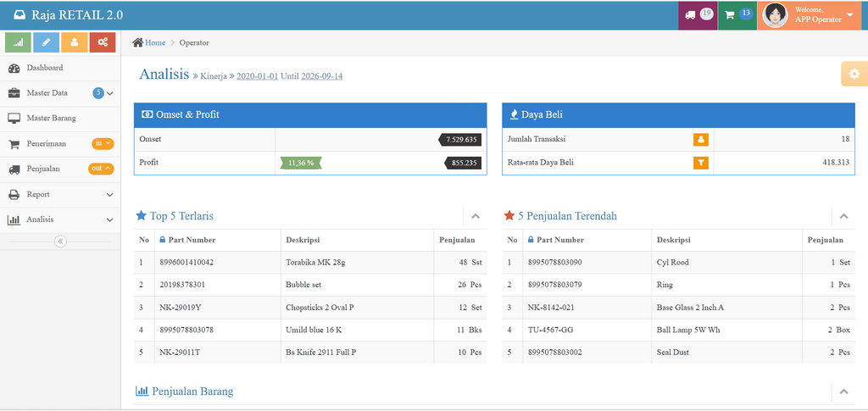Click the Report printer icon in sidebar
The width and height of the screenshot is (868, 411).
[14, 195]
